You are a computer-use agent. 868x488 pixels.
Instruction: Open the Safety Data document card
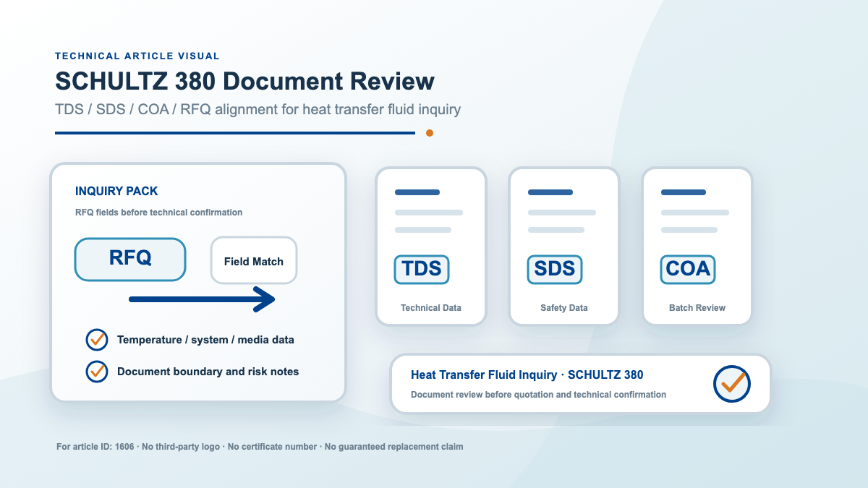(x=564, y=247)
